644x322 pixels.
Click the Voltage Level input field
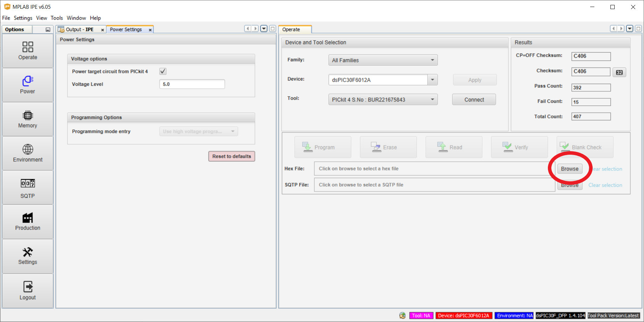[192, 84]
